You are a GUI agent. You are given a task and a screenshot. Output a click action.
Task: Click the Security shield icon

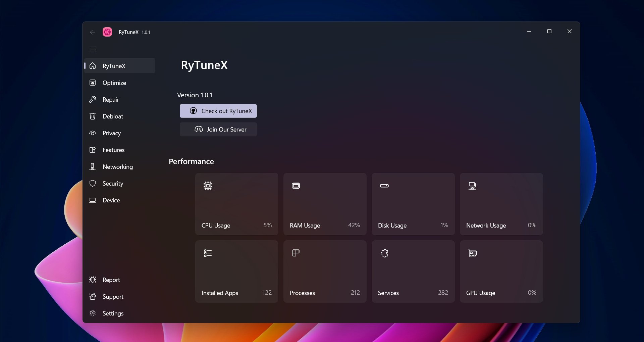pyautogui.click(x=93, y=184)
